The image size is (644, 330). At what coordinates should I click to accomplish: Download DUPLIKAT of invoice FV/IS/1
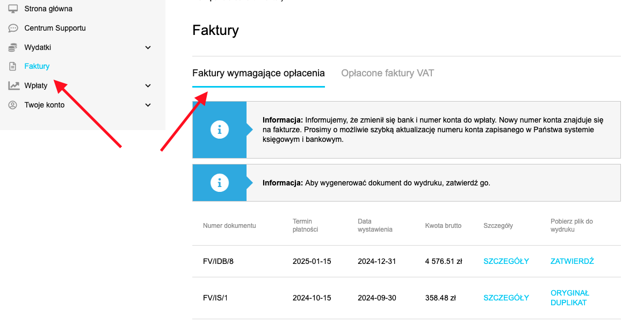pos(568,303)
